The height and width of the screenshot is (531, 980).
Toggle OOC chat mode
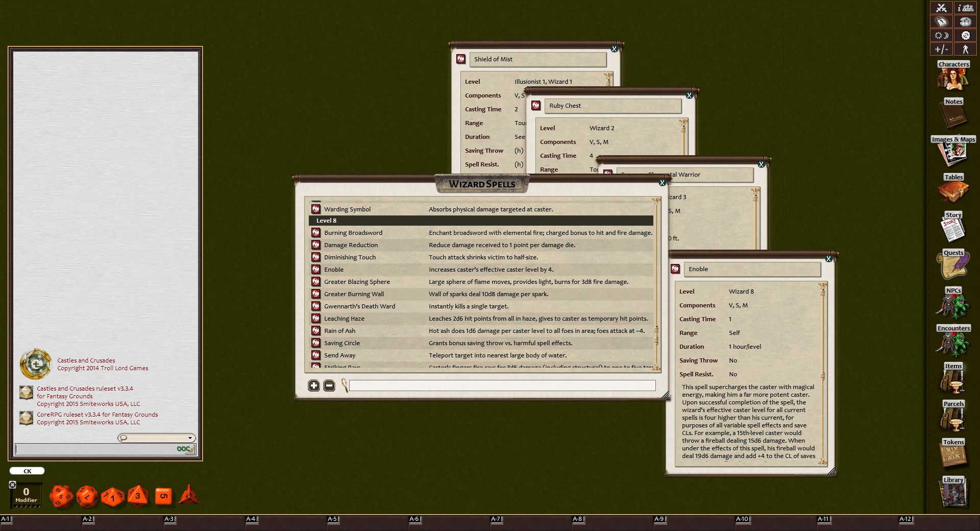click(185, 449)
